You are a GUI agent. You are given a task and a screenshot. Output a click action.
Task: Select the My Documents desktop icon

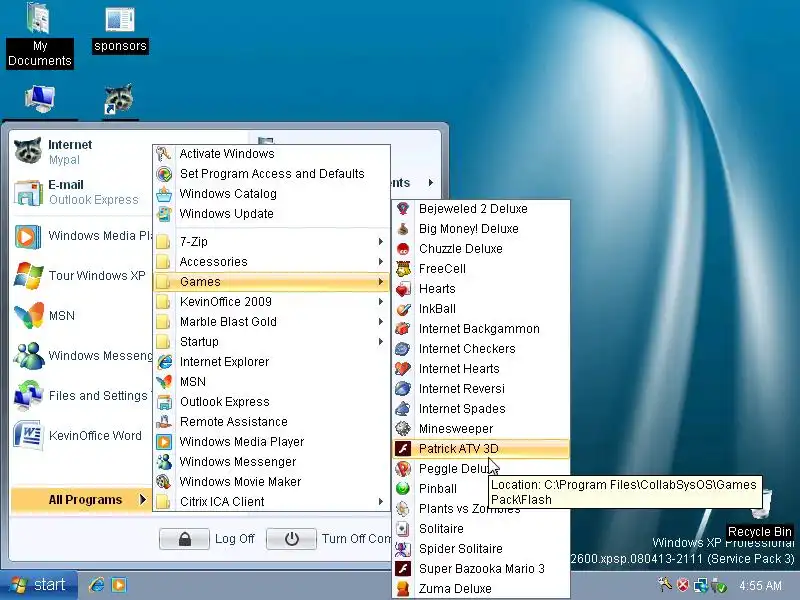tap(40, 36)
